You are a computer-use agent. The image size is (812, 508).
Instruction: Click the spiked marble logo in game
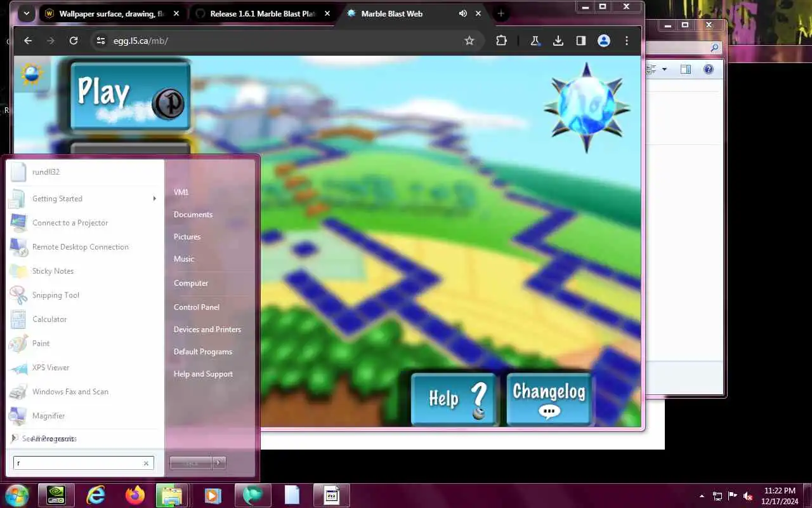click(x=587, y=107)
